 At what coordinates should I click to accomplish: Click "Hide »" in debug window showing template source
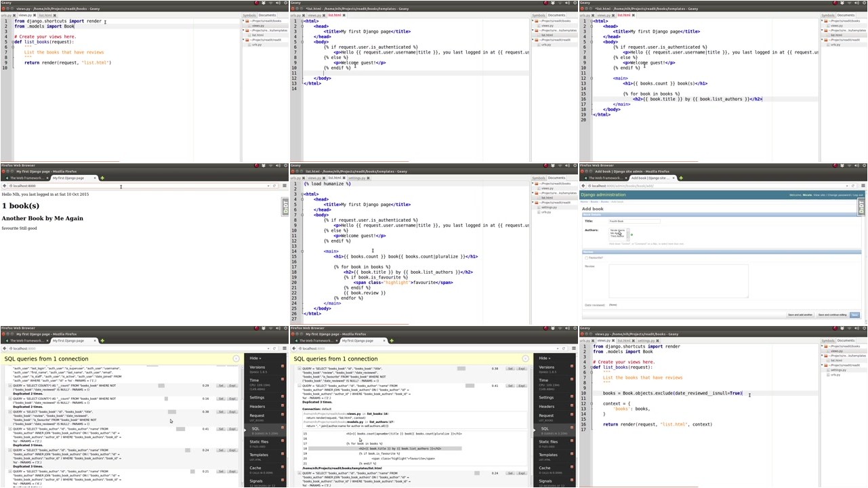coord(545,358)
